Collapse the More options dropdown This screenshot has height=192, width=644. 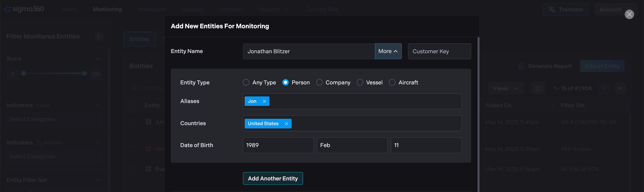tap(388, 51)
